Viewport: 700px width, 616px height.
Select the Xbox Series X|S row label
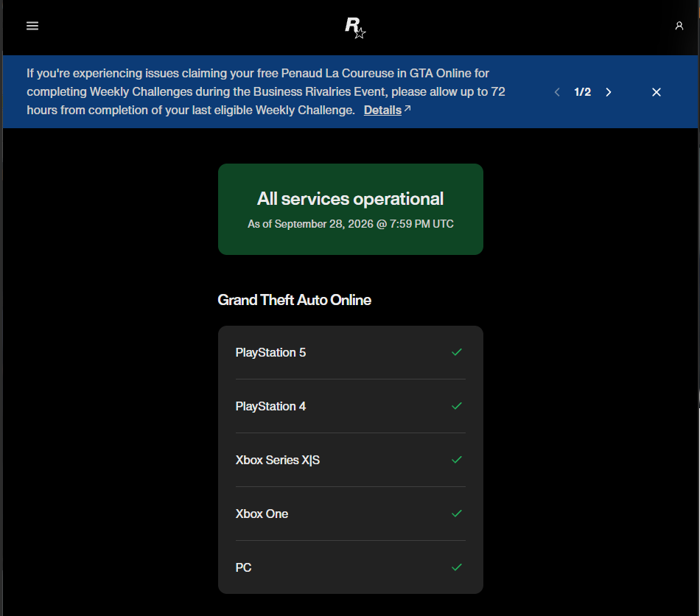click(x=278, y=460)
